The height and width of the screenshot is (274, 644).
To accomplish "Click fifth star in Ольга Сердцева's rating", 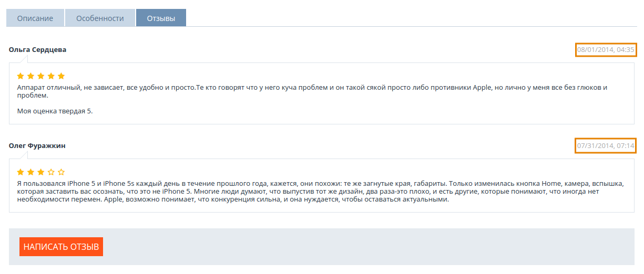I will tap(61, 76).
